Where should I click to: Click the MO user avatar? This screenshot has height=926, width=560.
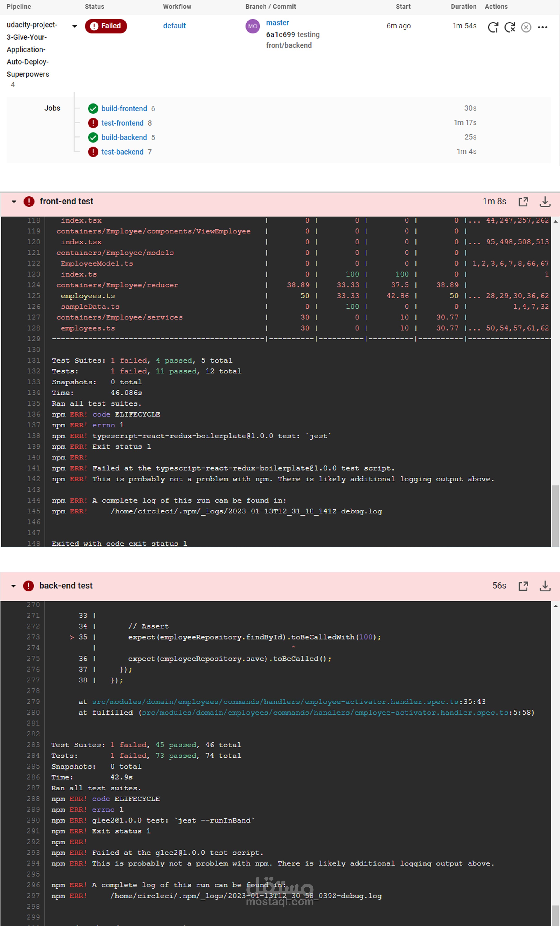(x=252, y=26)
